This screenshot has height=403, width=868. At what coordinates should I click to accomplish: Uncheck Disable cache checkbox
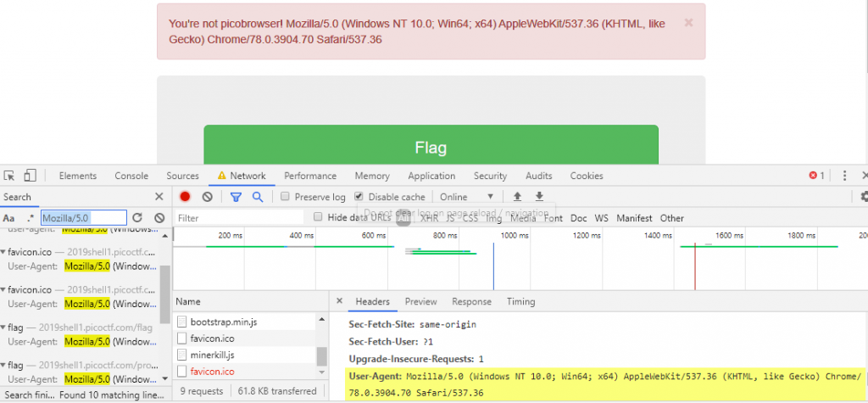click(x=359, y=196)
